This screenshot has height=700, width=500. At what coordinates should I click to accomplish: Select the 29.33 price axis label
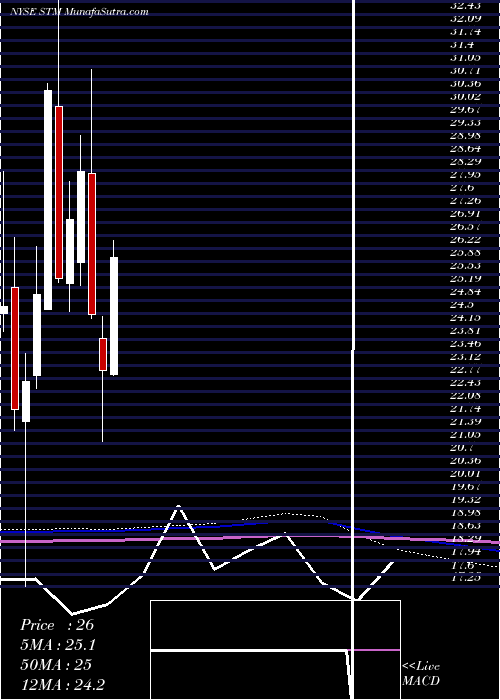click(x=466, y=123)
